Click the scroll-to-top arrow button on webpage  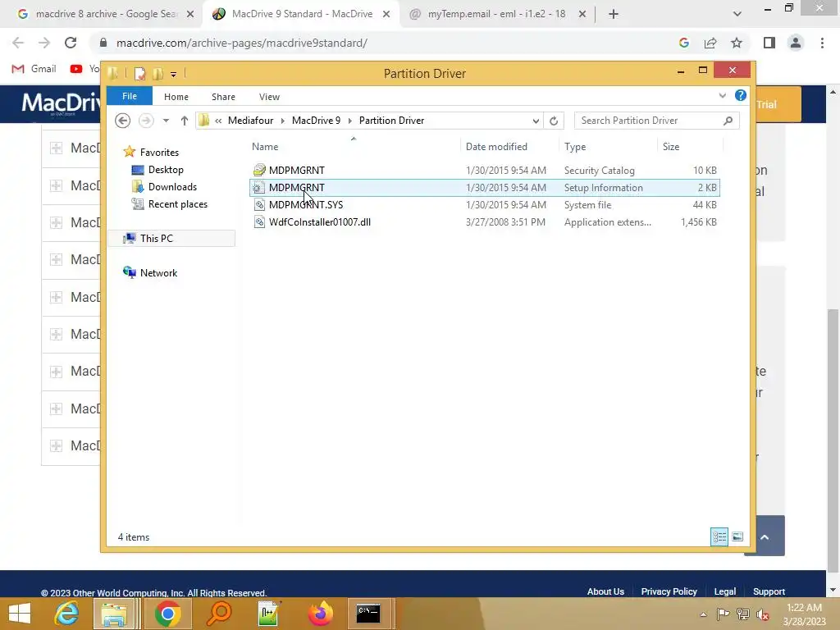(x=765, y=536)
